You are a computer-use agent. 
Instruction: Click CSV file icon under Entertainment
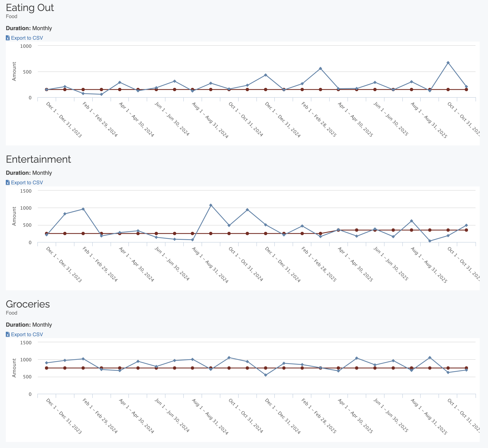click(8, 182)
